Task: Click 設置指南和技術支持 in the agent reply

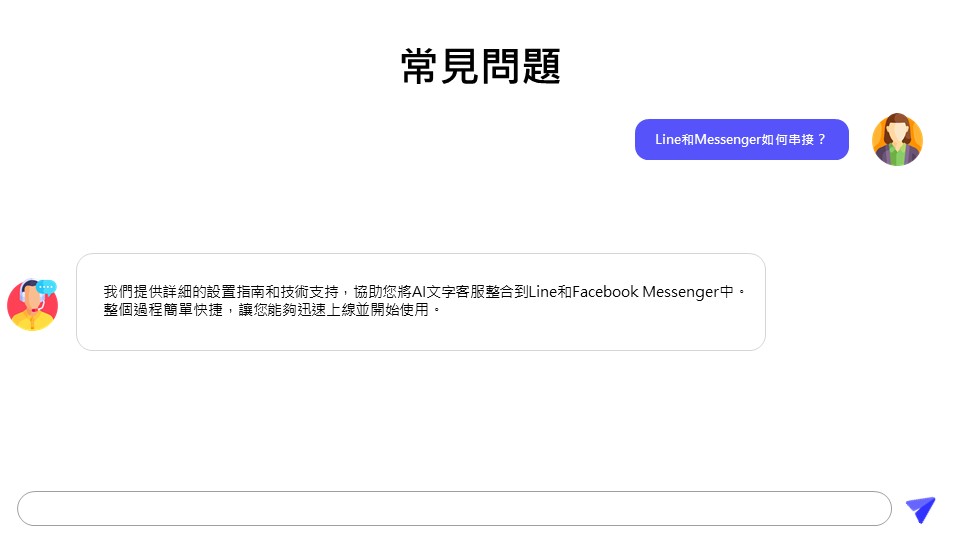Action: pos(265,292)
